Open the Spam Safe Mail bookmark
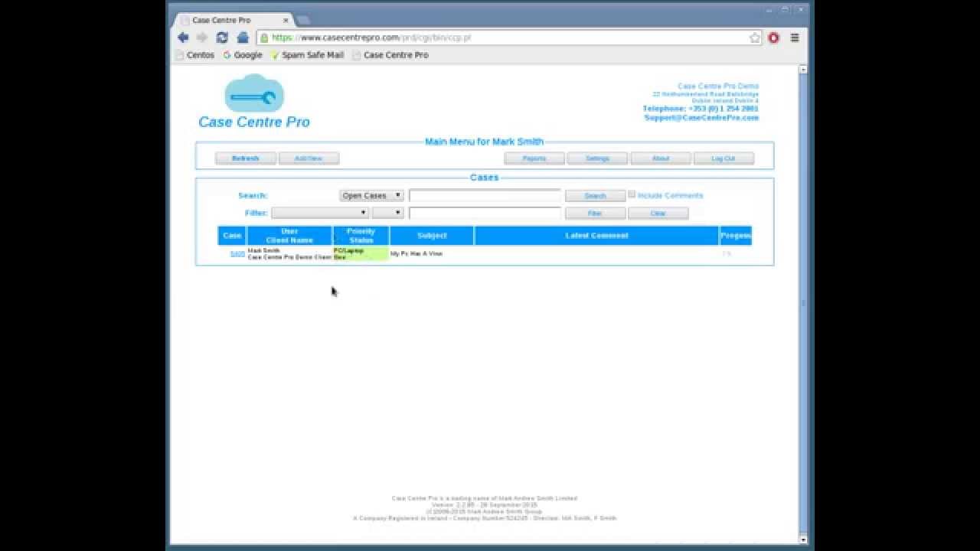Viewport: 980px width, 551px height. point(307,55)
